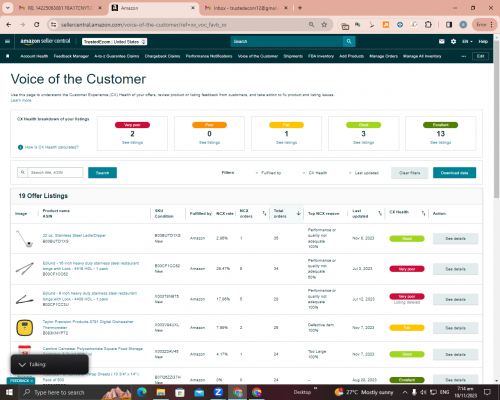Open the Microsoft Store taskbar icon
The width and height of the screenshot is (500, 400).
(x=180, y=392)
